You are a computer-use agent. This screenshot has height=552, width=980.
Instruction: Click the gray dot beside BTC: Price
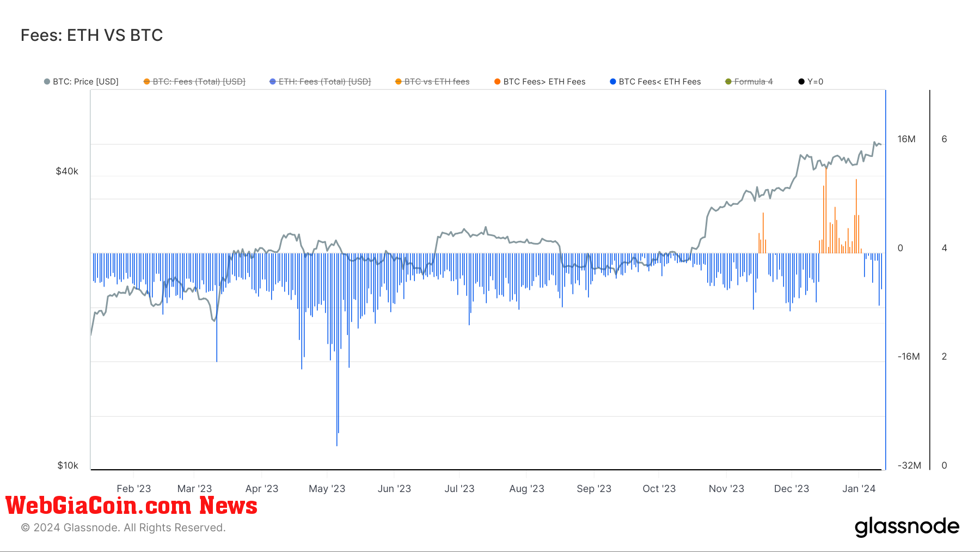pyautogui.click(x=47, y=82)
